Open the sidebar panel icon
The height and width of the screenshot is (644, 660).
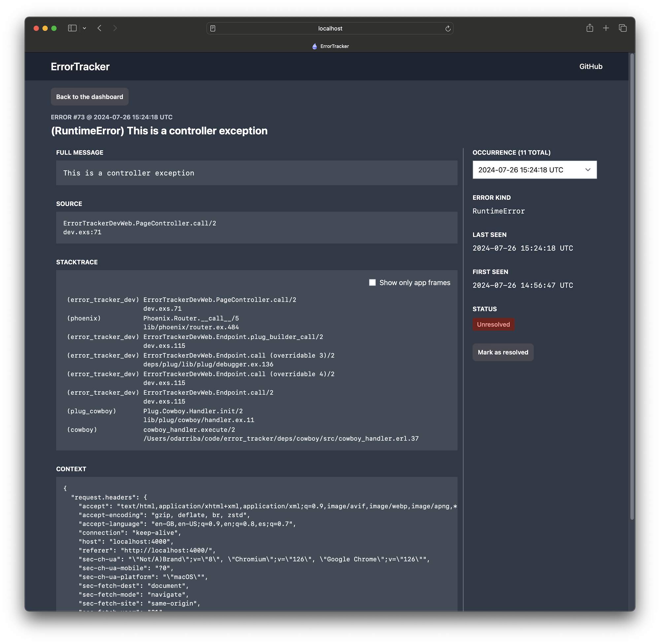(72, 28)
